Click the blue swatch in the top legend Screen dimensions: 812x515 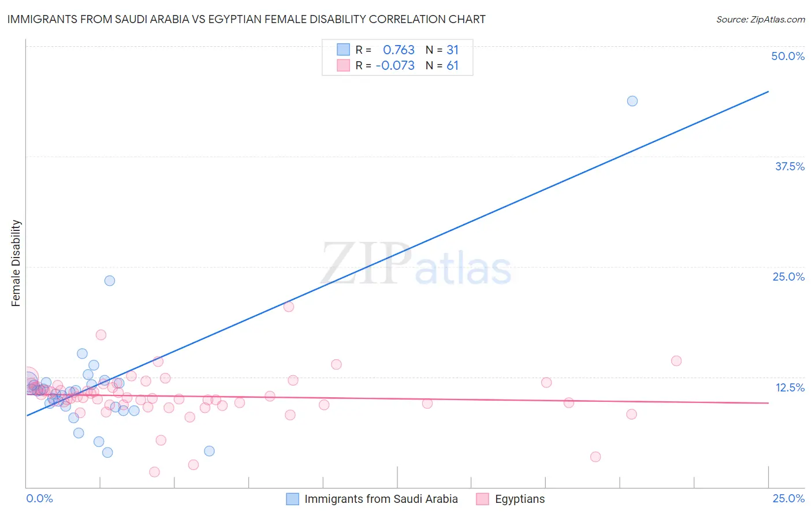[343, 50]
